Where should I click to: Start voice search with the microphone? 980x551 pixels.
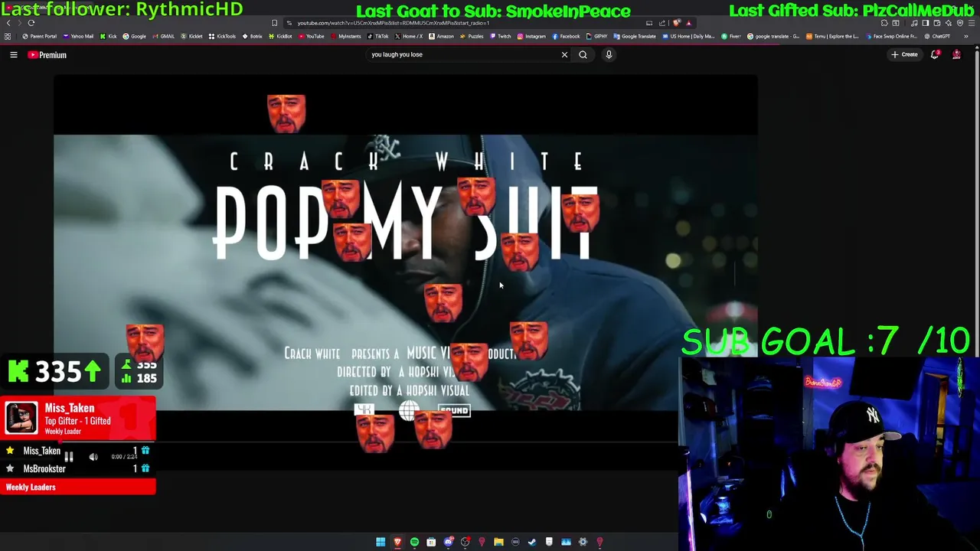click(x=609, y=54)
